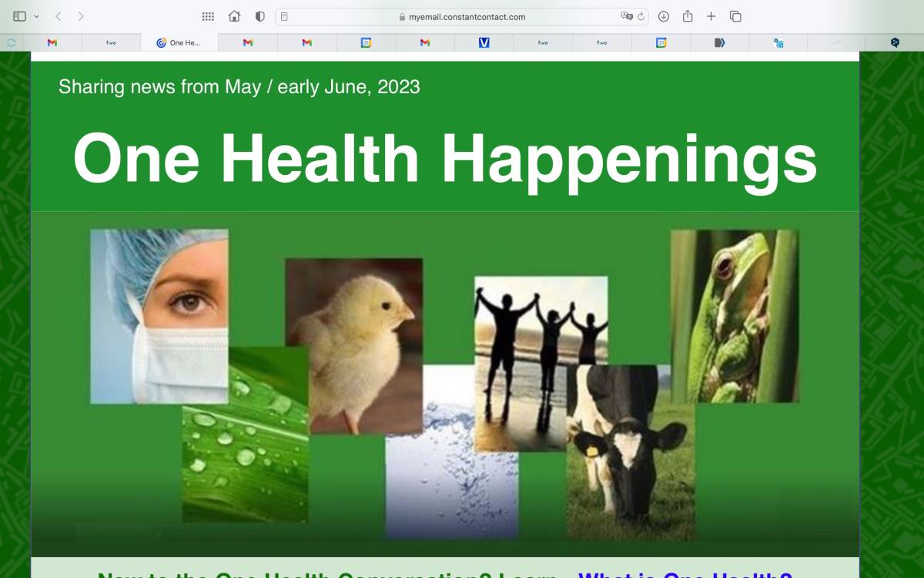
Task: Switch to the One Health tab
Action: 179,43
